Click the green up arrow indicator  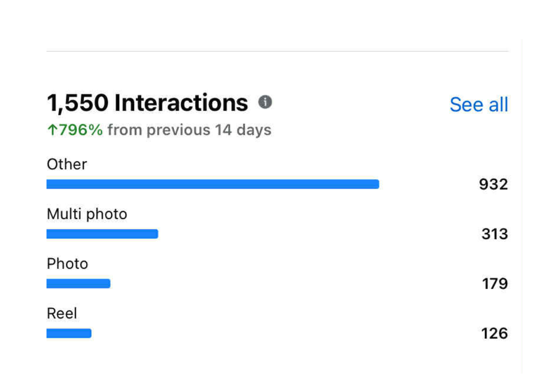click(52, 130)
